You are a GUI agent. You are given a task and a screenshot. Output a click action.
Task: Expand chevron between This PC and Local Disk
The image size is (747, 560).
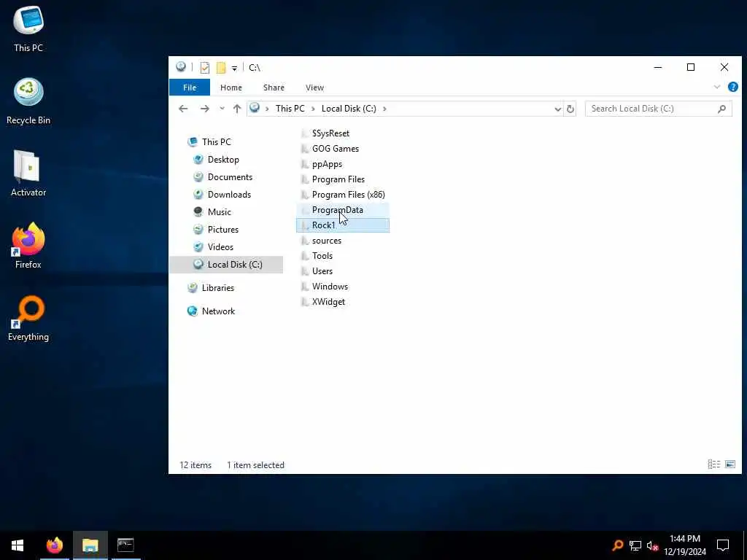click(x=313, y=109)
